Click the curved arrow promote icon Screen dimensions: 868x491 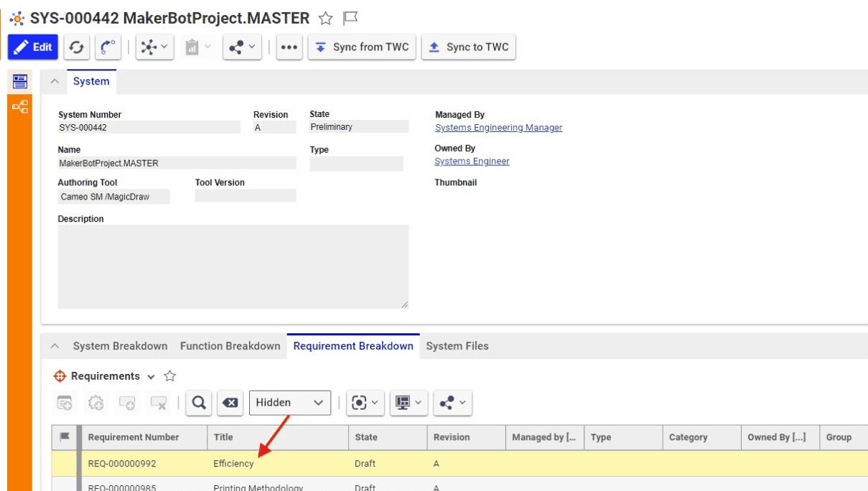click(x=108, y=47)
